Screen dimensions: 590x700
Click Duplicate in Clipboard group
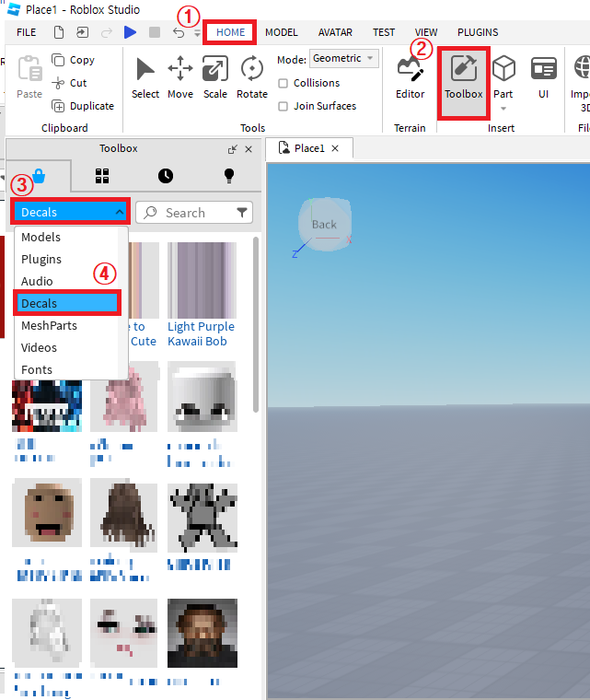click(83, 106)
